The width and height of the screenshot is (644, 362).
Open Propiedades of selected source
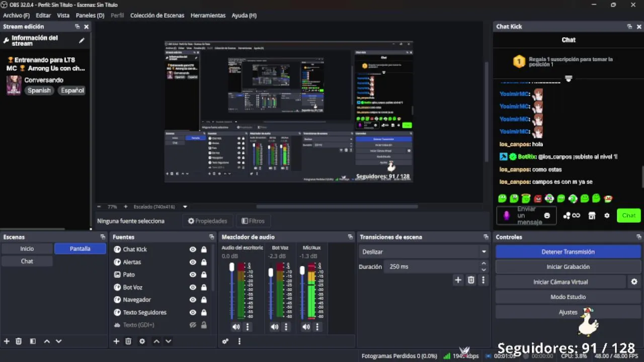pyautogui.click(x=207, y=221)
